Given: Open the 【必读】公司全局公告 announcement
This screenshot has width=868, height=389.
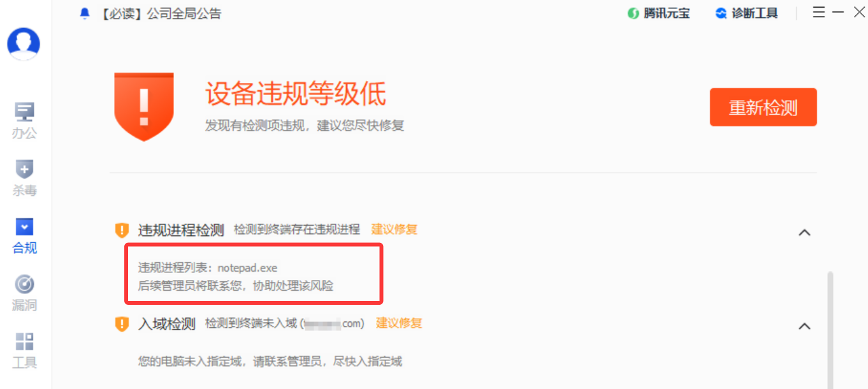Looking at the screenshot, I should coord(159,13).
